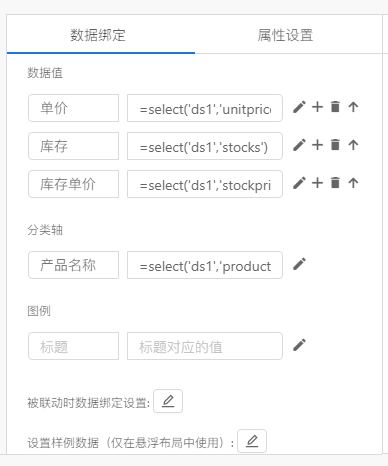Edit the legend 标题 value expression

pos(299,345)
